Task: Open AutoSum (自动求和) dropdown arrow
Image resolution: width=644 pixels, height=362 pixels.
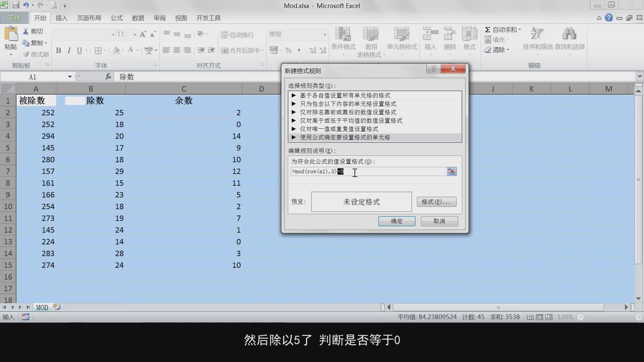Action: (520, 30)
